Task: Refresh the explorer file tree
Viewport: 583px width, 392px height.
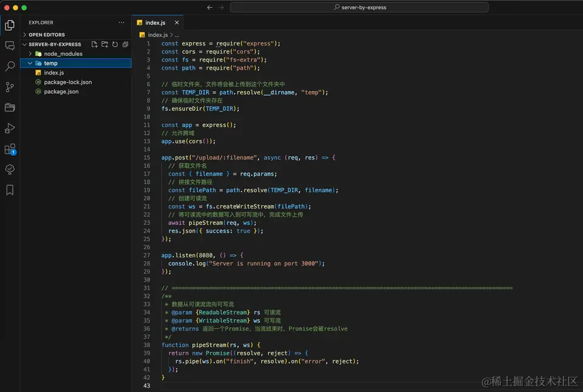Action: coord(115,44)
